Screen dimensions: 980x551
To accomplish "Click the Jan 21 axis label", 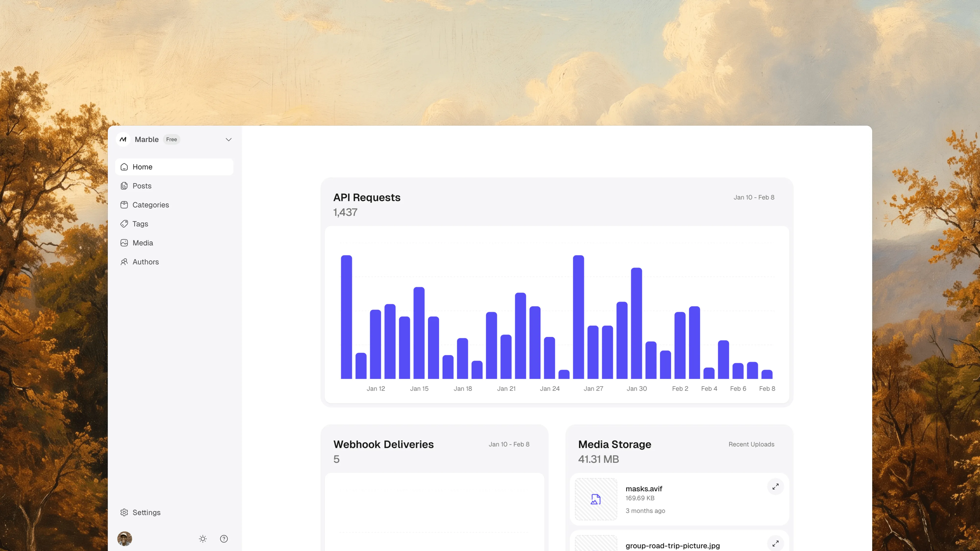I will pos(506,389).
